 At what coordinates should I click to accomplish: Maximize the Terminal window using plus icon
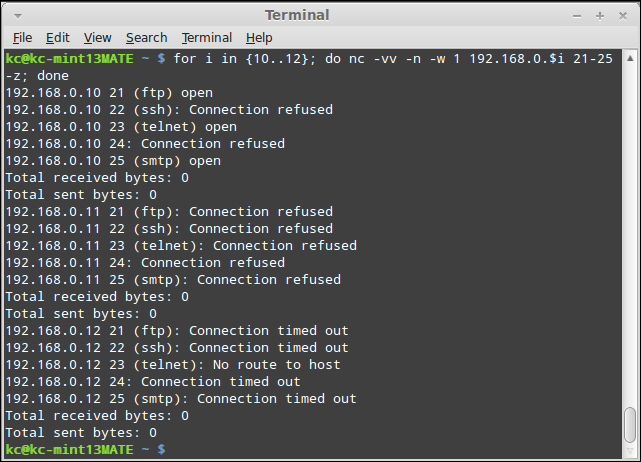600,16
